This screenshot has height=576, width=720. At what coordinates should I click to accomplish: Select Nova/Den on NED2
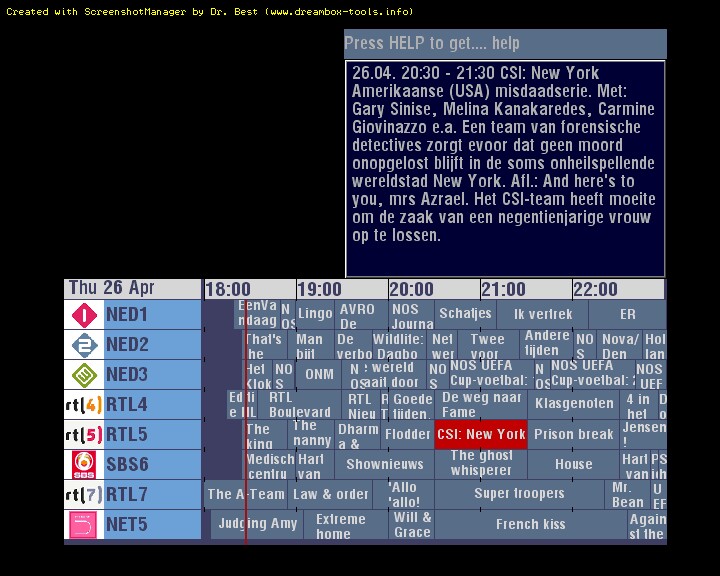tap(619, 344)
